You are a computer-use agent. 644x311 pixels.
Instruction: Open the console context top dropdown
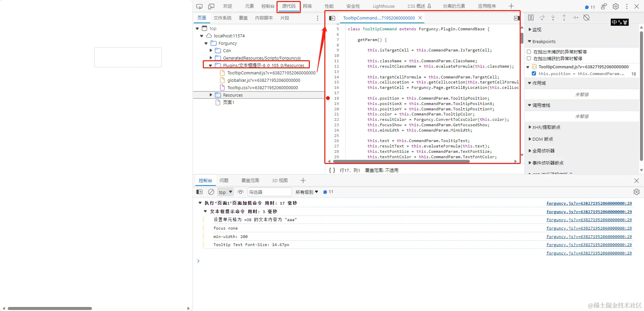(225, 192)
